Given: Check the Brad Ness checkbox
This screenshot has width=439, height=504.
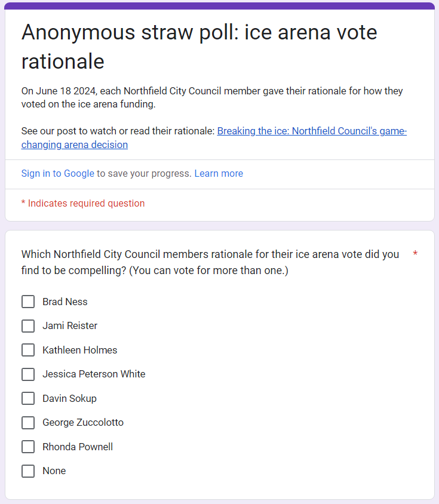Looking at the screenshot, I should coord(28,302).
